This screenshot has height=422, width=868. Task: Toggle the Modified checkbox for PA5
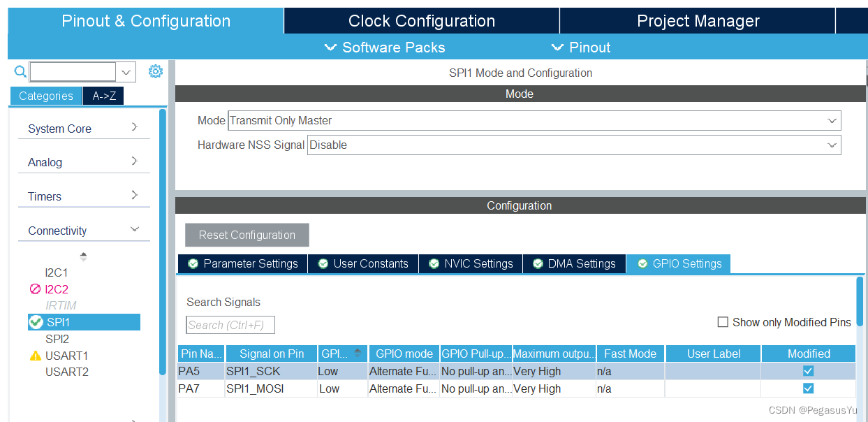pyautogui.click(x=809, y=371)
